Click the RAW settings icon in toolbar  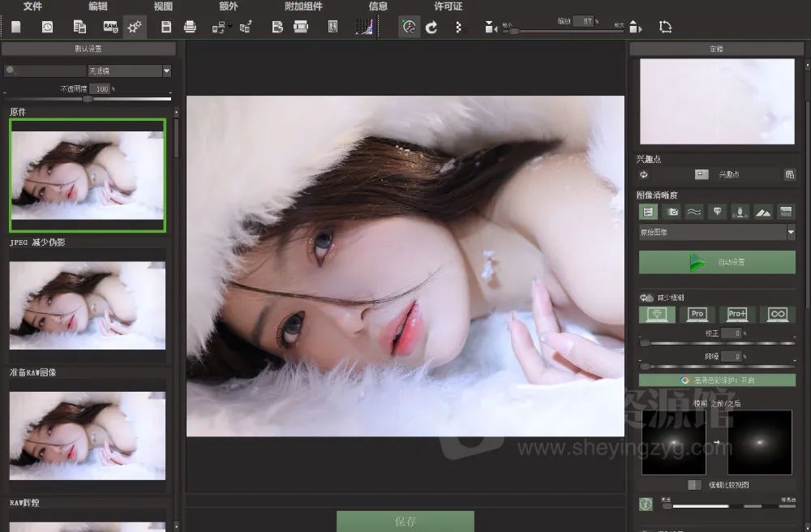pyautogui.click(x=110, y=27)
